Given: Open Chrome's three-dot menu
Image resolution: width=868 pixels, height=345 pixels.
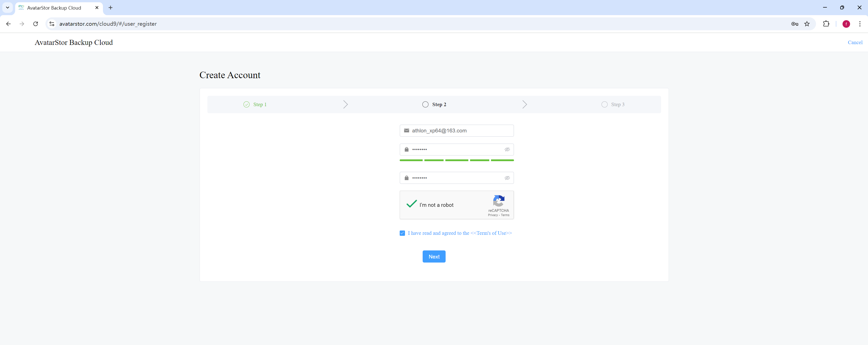Looking at the screenshot, I should pyautogui.click(x=860, y=24).
